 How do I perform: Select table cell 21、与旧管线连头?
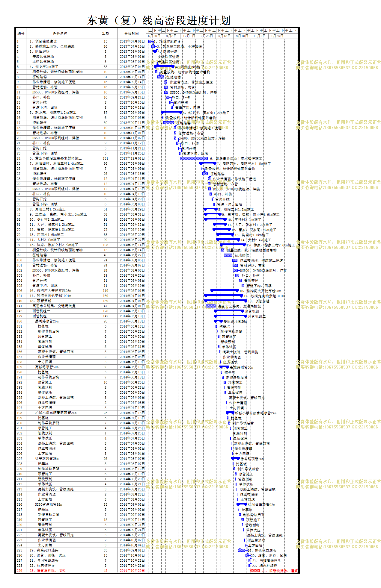(x=60, y=560)
